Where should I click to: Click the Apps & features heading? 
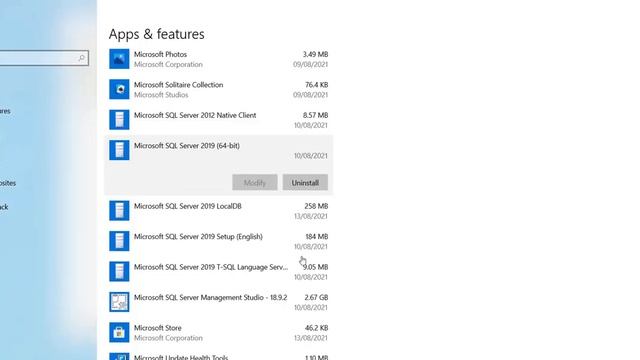point(157,34)
